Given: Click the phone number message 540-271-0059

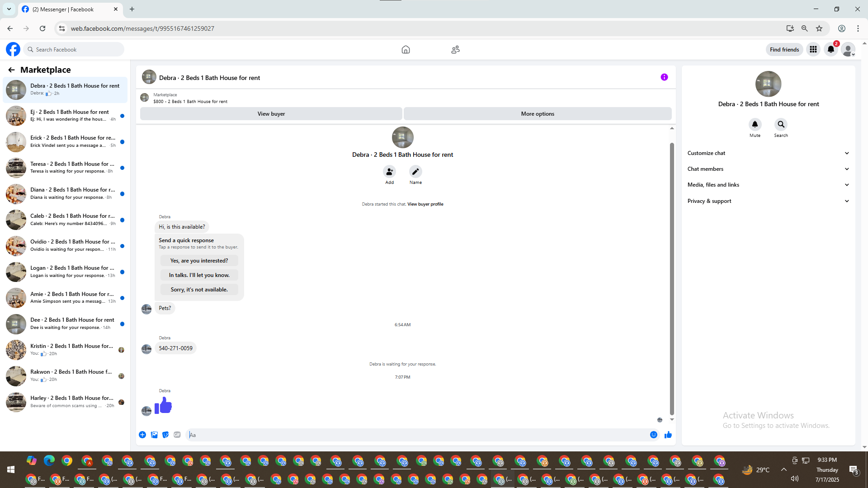Looking at the screenshot, I should (x=175, y=348).
